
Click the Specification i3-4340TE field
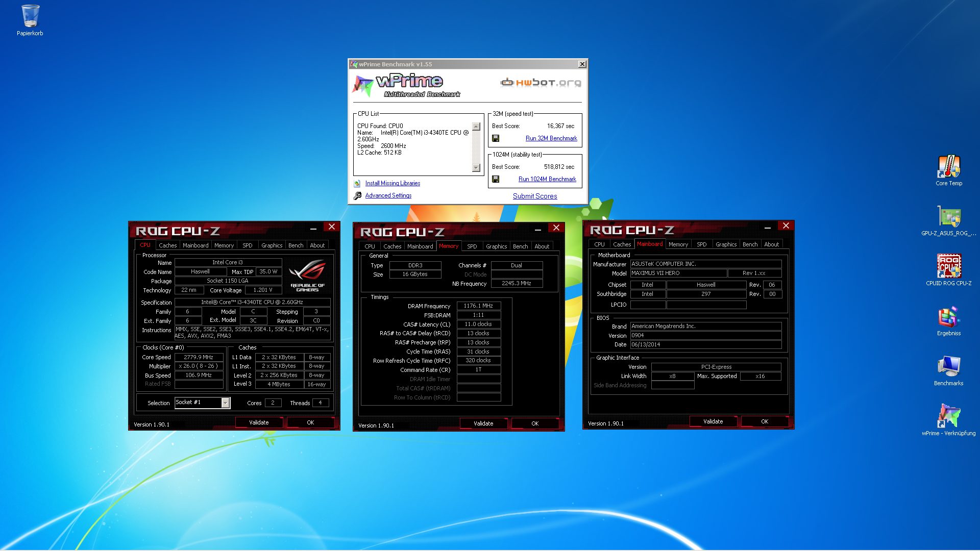(252, 303)
